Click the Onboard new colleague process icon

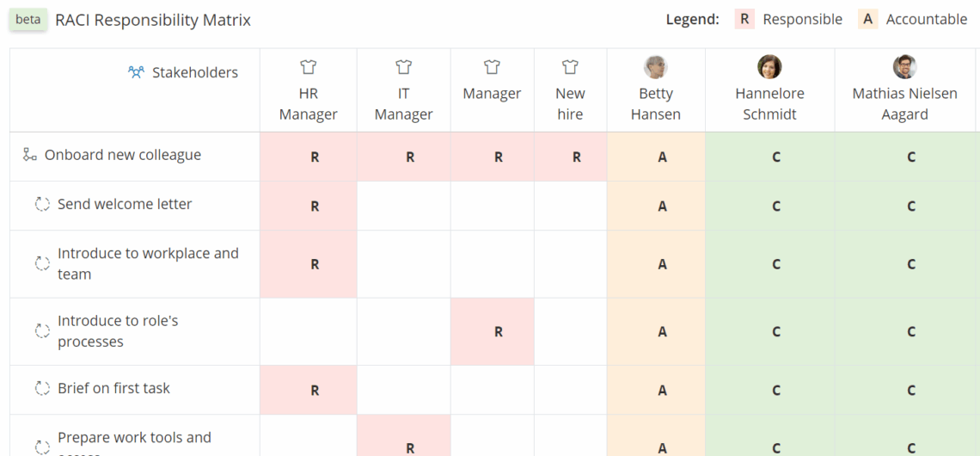(30, 155)
